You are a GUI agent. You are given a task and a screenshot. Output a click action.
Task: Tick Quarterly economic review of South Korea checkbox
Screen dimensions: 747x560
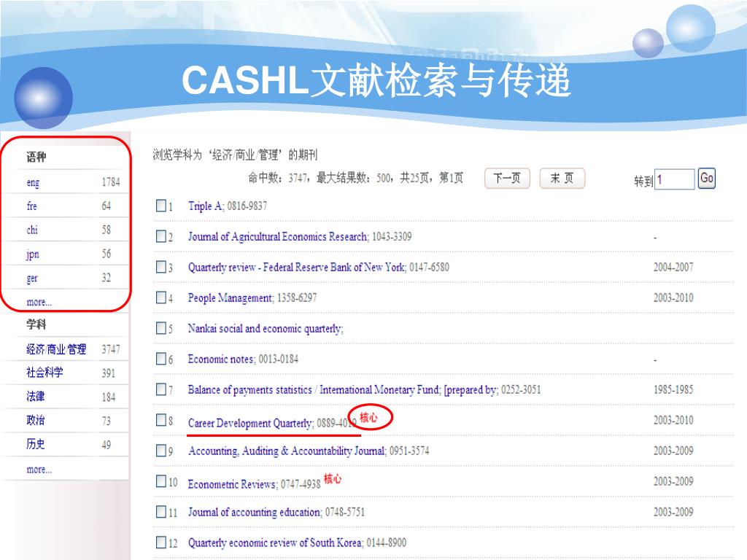coord(161,542)
